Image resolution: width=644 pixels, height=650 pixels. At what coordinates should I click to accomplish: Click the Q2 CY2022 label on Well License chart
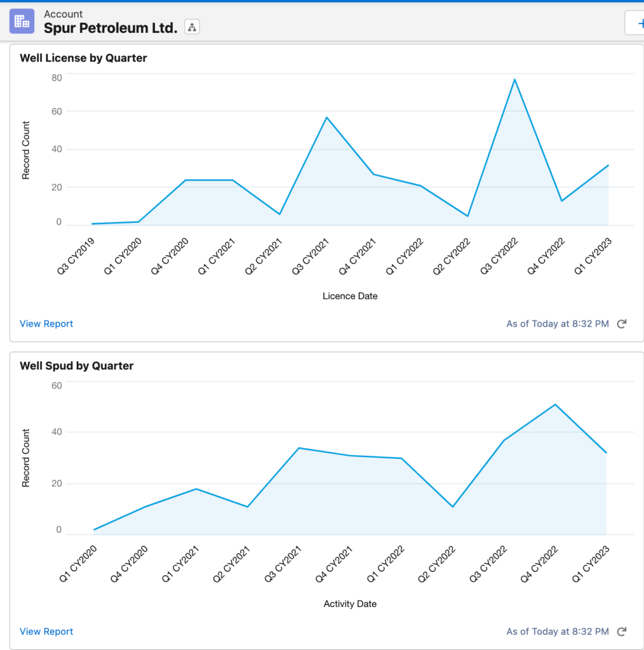point(451,256)
